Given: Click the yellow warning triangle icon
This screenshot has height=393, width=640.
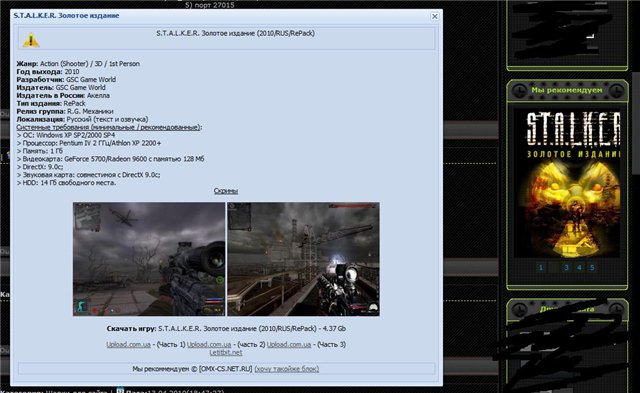Looking at the screenshot, I should (x=31, y=40).
